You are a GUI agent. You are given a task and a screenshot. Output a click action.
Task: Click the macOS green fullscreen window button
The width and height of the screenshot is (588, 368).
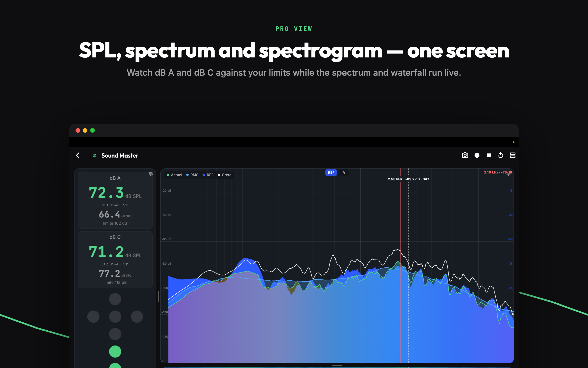pos(92,130)
